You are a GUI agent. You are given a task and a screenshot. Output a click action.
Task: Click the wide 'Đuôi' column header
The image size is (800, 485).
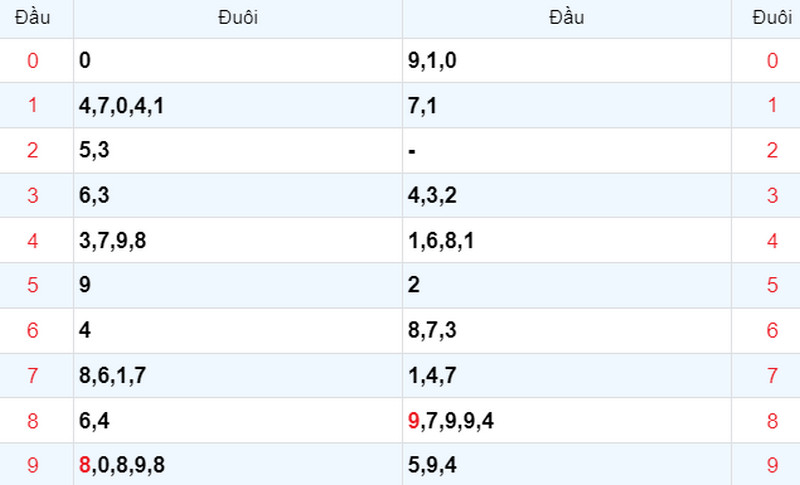click(x=238, y=18)
